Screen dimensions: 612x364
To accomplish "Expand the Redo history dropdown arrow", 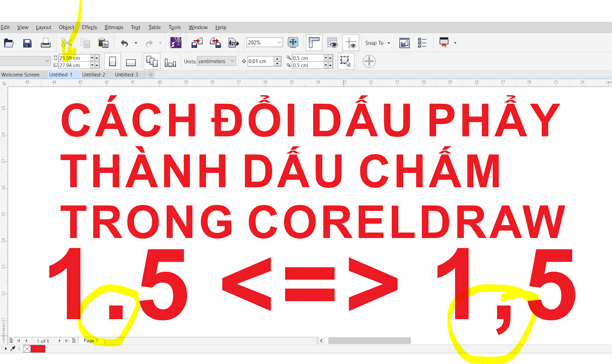I will point(160,43).
